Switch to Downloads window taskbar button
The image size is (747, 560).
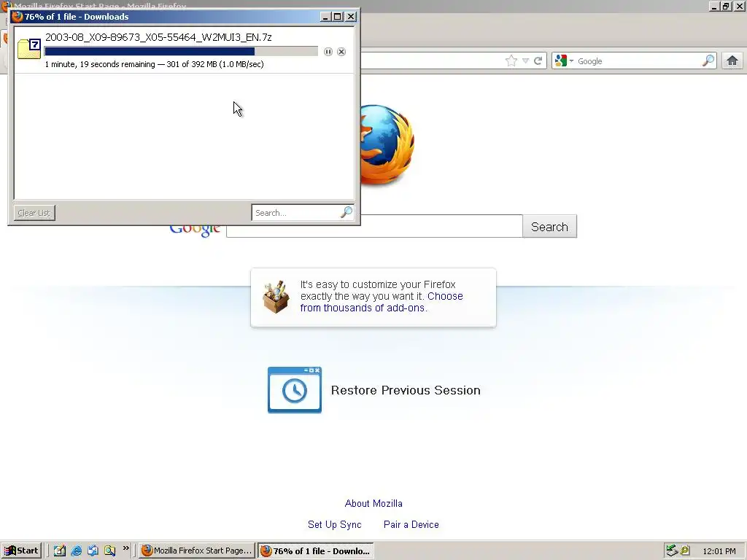(x=316, y=551)
